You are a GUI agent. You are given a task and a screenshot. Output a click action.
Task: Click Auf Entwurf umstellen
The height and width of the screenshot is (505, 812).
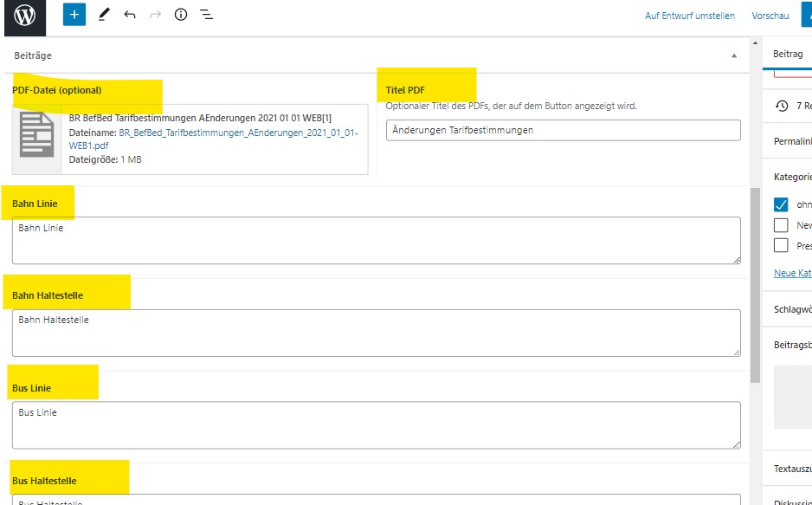coord(689,16)
